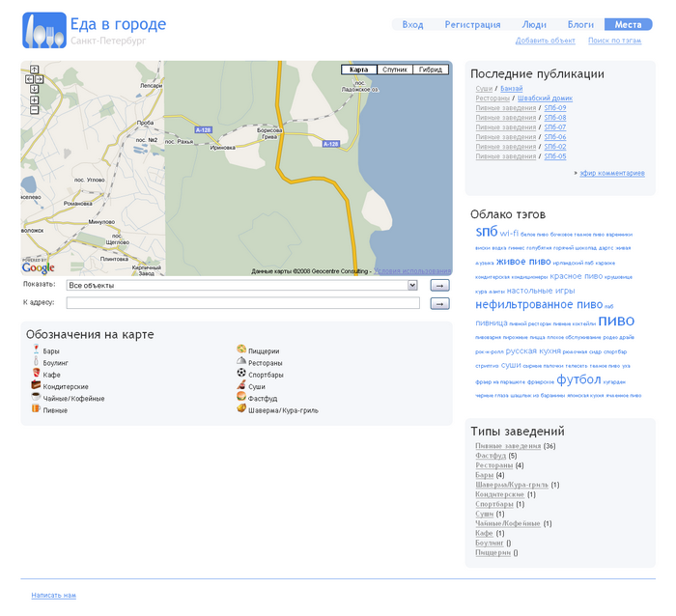
Task: Click the К адресу address input field
Action: (242, 303)
